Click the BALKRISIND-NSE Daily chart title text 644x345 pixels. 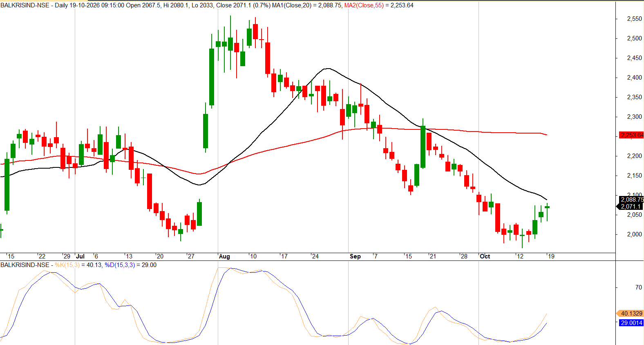(x=34, y=5)
